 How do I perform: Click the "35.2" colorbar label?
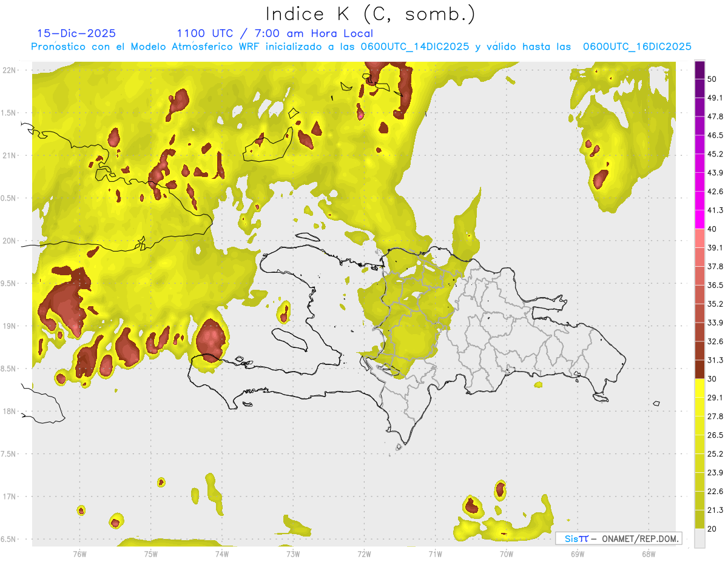tap(715, 304)
